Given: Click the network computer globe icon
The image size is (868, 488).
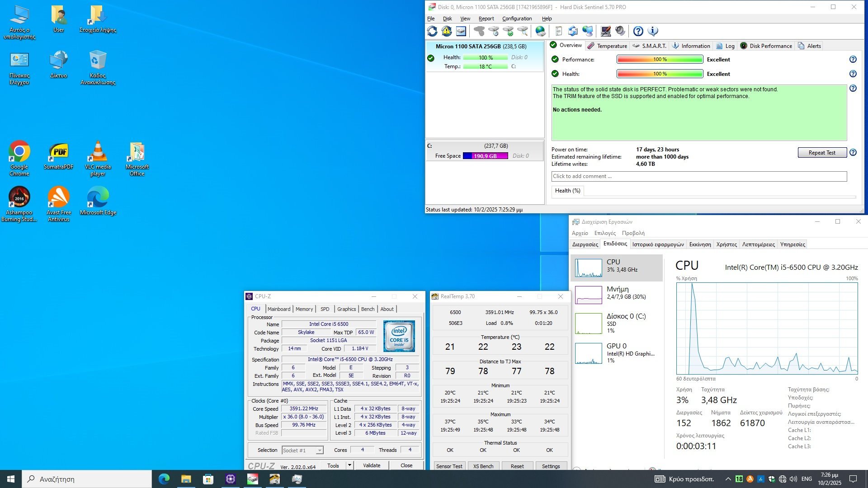Looking at the screenshot, I should coord(588,31).
